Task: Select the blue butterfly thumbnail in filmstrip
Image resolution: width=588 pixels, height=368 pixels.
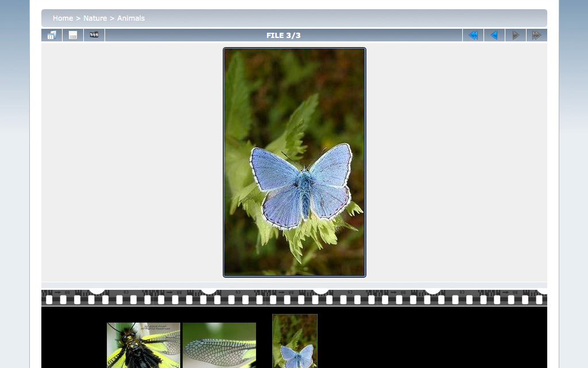Action: click(x=295, y=342)
